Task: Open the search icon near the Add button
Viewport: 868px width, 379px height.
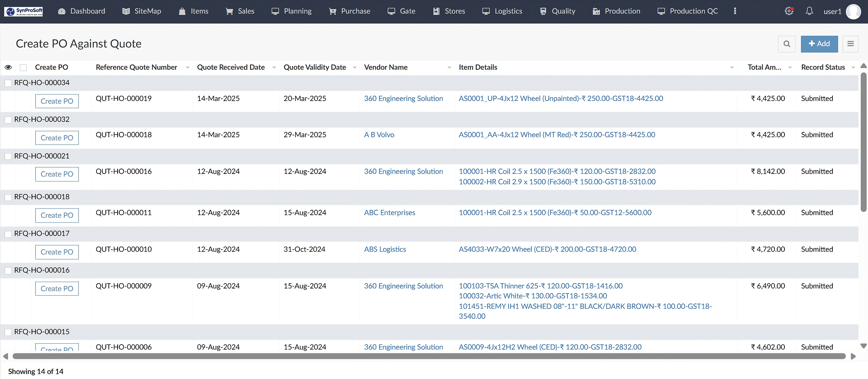Action: (786, 44)
